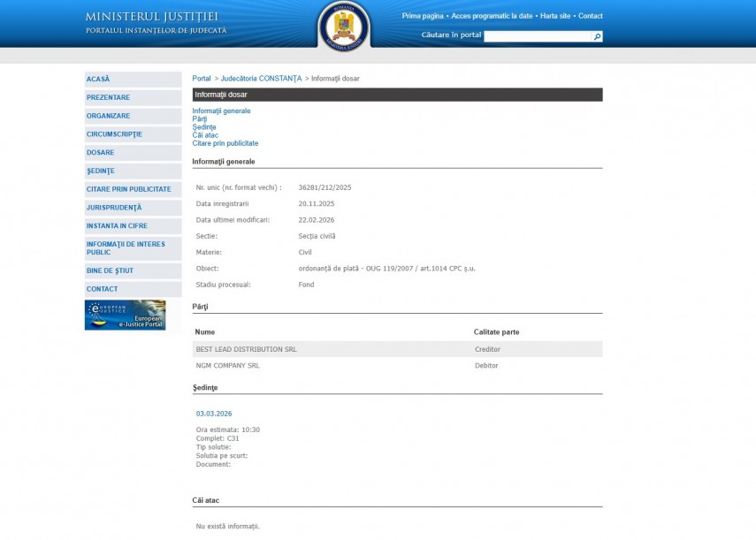Click the Contact link in header
This screenshot has width=756, height=540.
590,16
